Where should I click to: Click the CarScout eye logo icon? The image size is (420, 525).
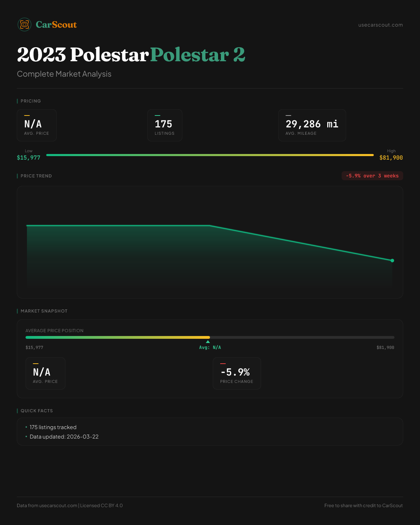click(x=24, y=24)
